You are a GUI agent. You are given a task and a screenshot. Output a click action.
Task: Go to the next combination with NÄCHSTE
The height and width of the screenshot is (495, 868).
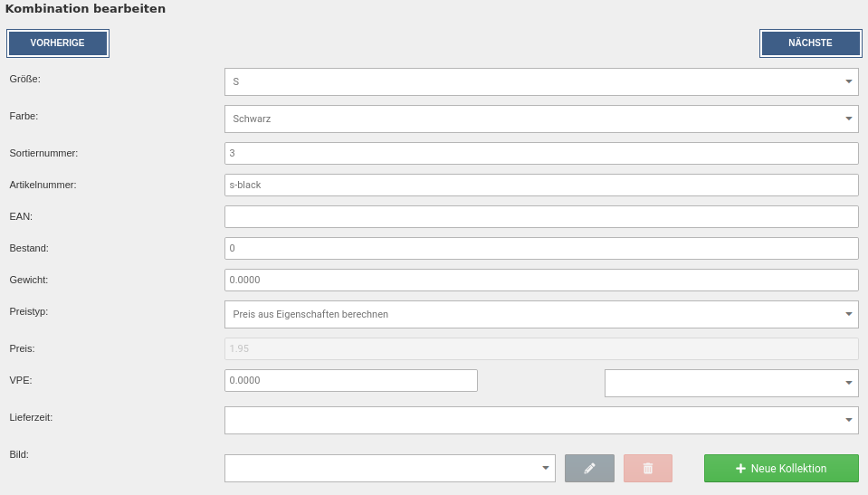point(809,43)
